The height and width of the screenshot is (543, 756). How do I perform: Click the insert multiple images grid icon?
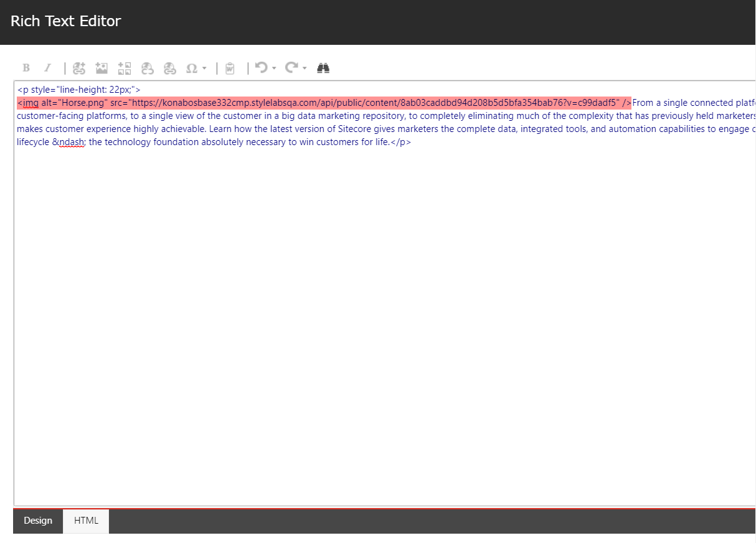point(125,68)
